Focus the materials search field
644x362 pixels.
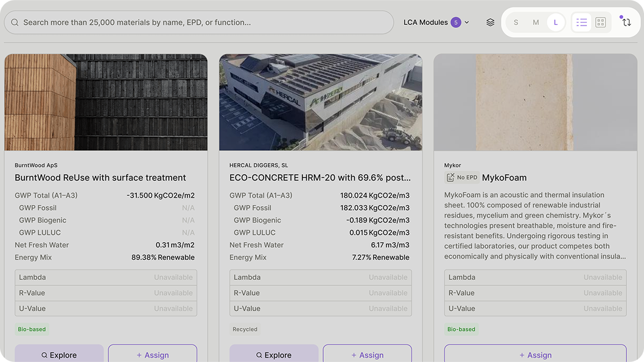pos(199,22)
